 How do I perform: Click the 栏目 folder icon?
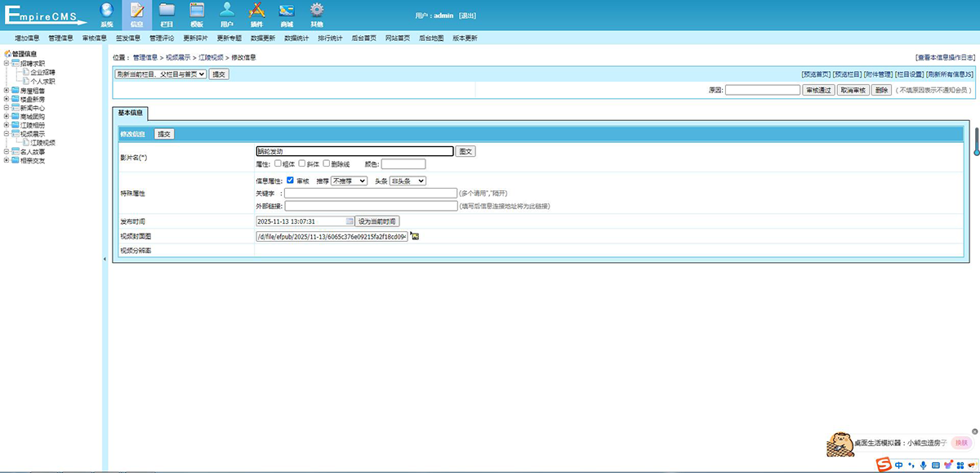point(167,11)
